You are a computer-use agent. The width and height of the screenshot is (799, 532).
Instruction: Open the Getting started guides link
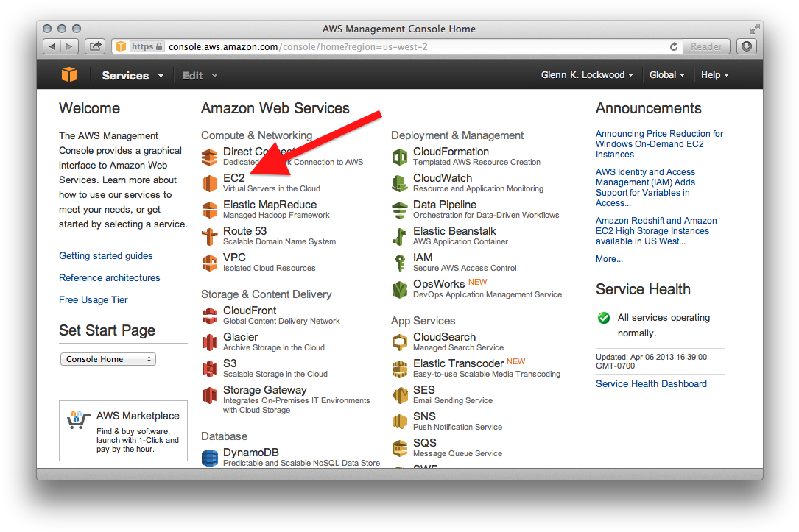click(x=106, y=256)
